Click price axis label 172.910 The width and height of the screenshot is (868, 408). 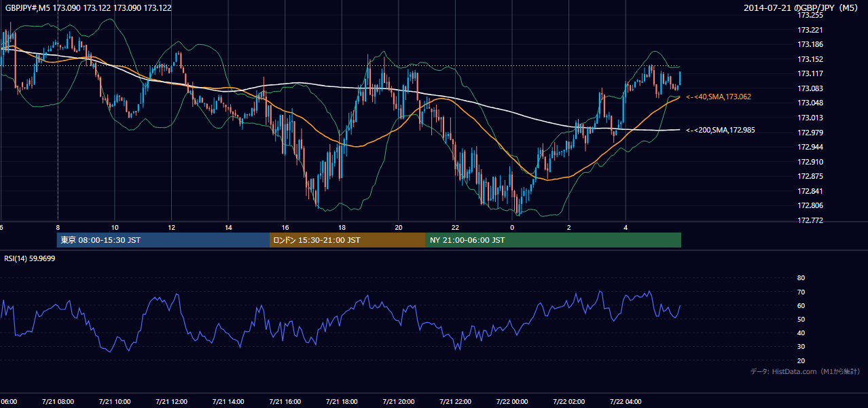coord(810,162)
